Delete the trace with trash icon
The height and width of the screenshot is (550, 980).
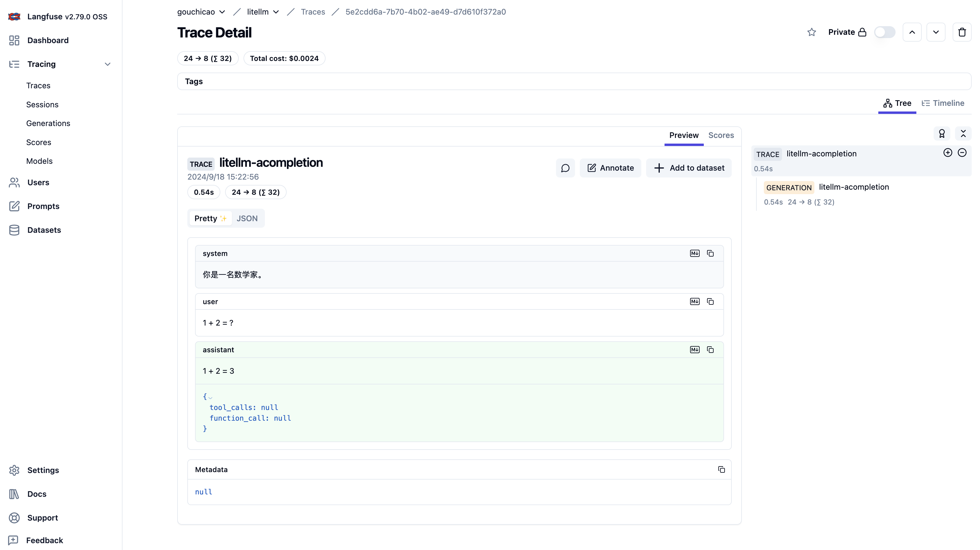pyautogui.click(x=962, y=32)
